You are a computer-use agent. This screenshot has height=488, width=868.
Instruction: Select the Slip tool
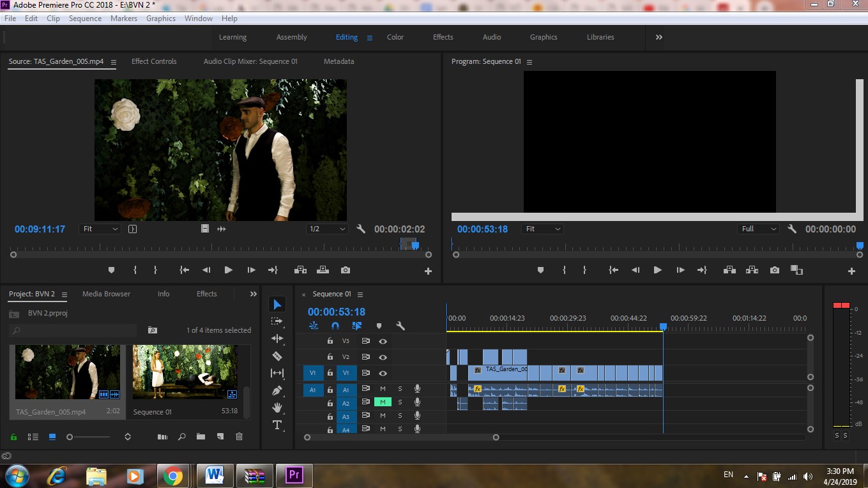(277, 373)
